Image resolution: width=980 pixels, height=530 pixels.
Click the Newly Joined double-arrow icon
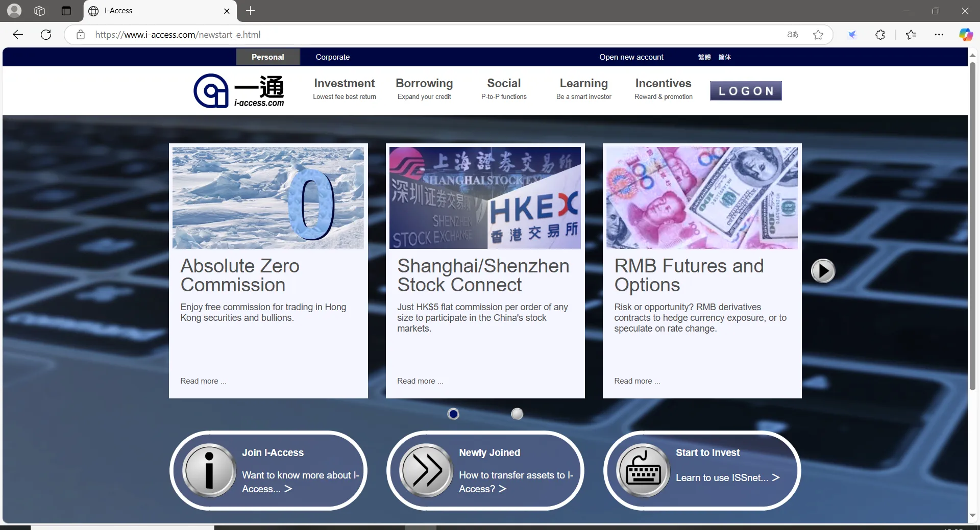point(427,470)
